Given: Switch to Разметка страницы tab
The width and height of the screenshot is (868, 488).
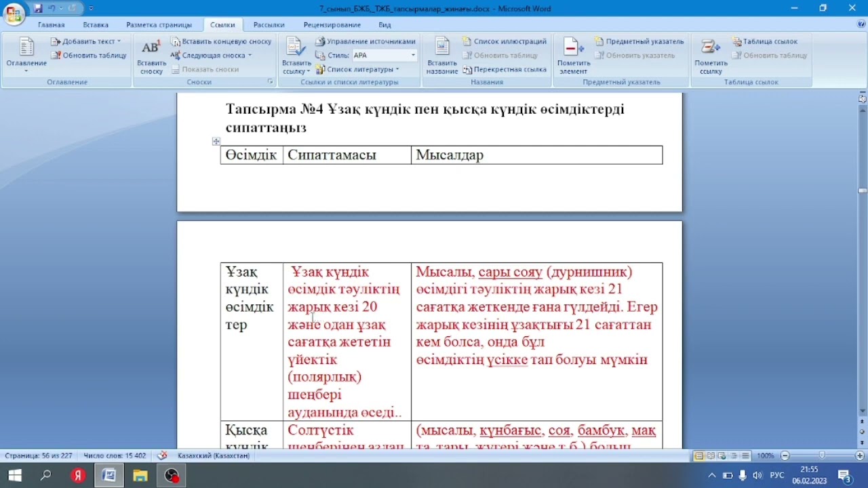Looking at the screenshot, I should click(x=159, y=25).
